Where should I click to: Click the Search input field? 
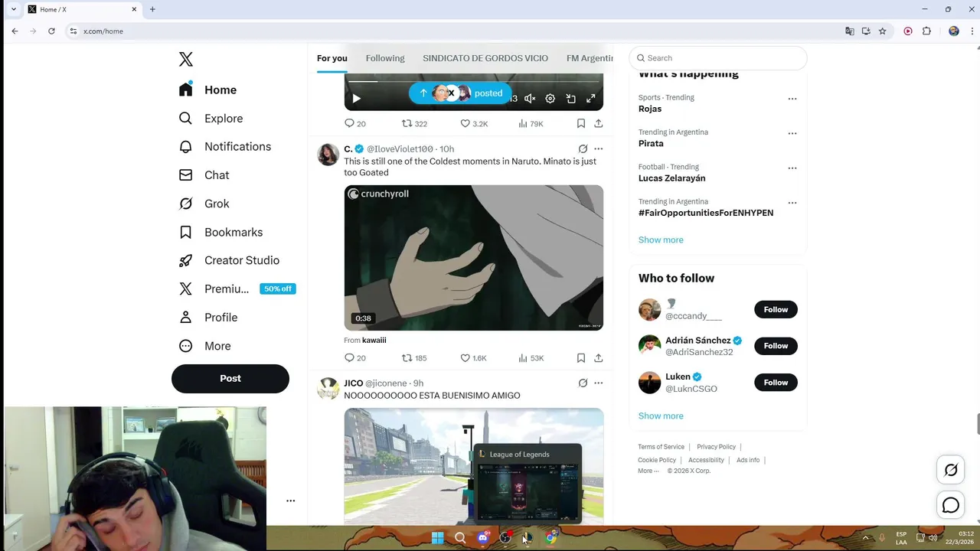[718, 58]
